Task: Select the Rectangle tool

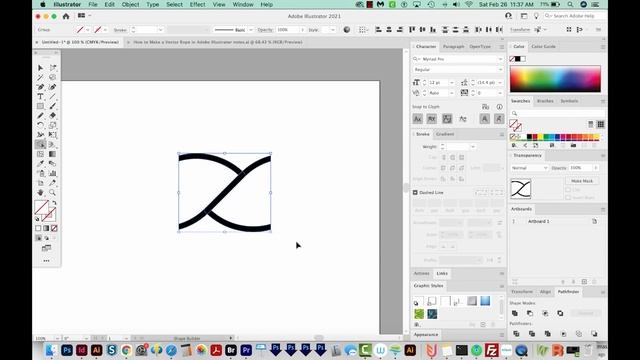Action: pos(40,106)
